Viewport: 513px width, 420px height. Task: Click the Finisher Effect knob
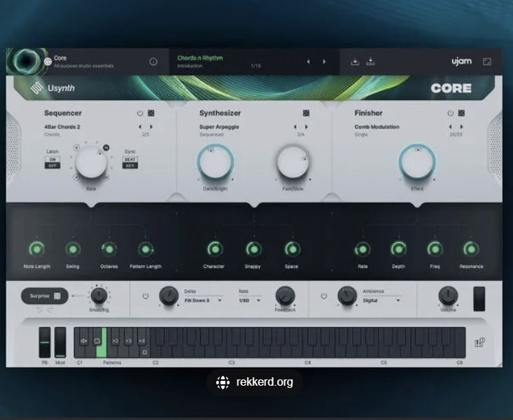[x=417, y=162]
